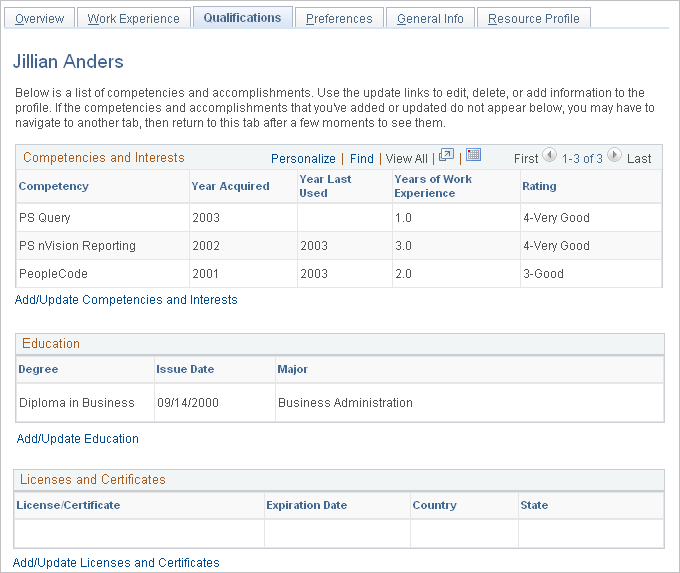
Task: Switch to Resource Profile tab
Action: tap(534, 19)
